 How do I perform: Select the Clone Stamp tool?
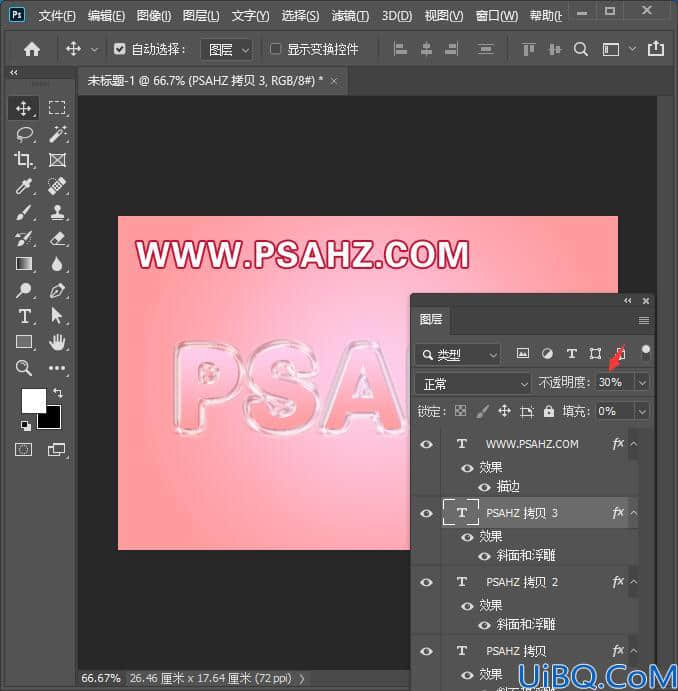pyautogui.click(x=57, y=212)
